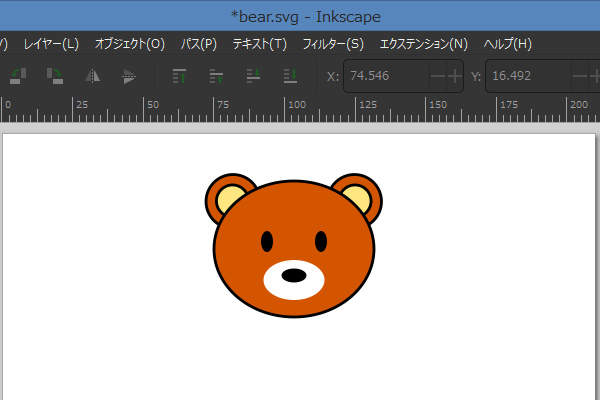Raise the selection to top
This screenshot has height=400, width=600.
point(180,76)
